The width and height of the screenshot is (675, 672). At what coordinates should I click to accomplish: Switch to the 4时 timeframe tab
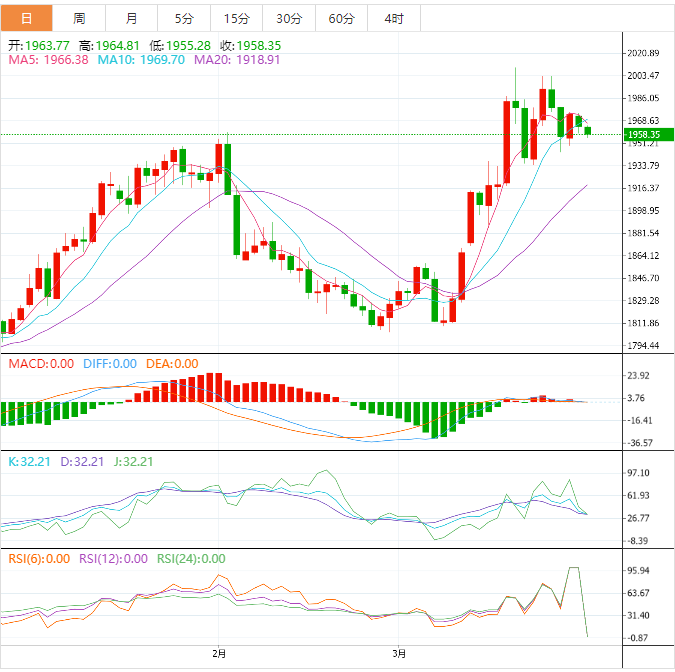394,18
